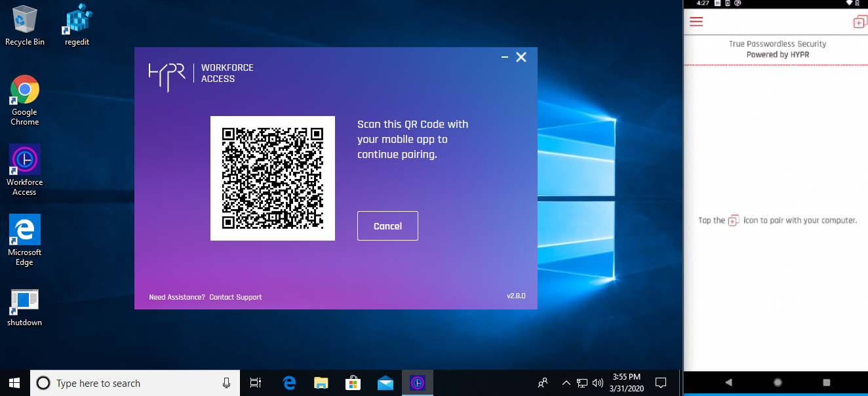Open Microsoft Store from the taskbar

(353, 383)
